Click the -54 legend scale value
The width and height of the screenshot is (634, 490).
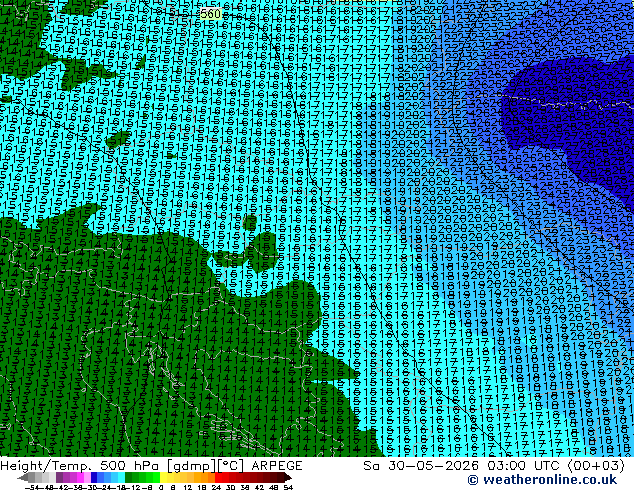point(32,487)
